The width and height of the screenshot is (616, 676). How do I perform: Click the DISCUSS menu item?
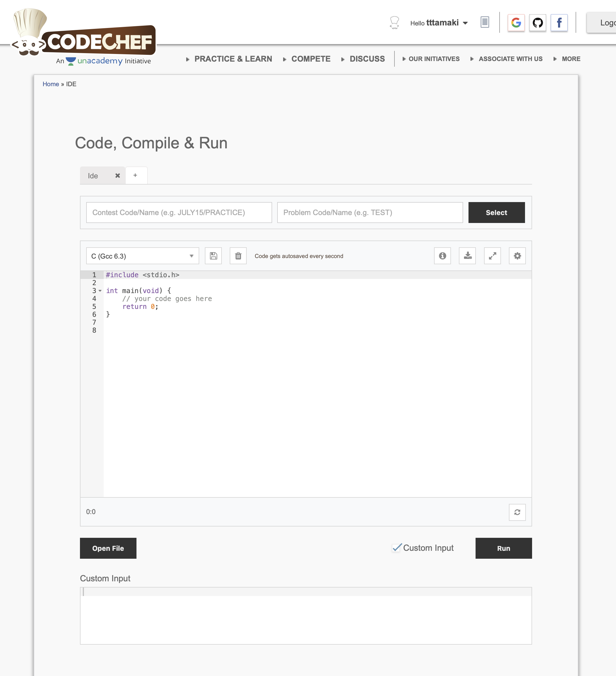[366, 58]
